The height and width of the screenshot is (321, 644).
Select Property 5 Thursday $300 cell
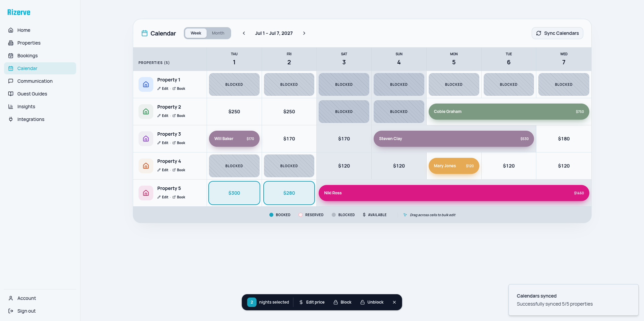234,193
